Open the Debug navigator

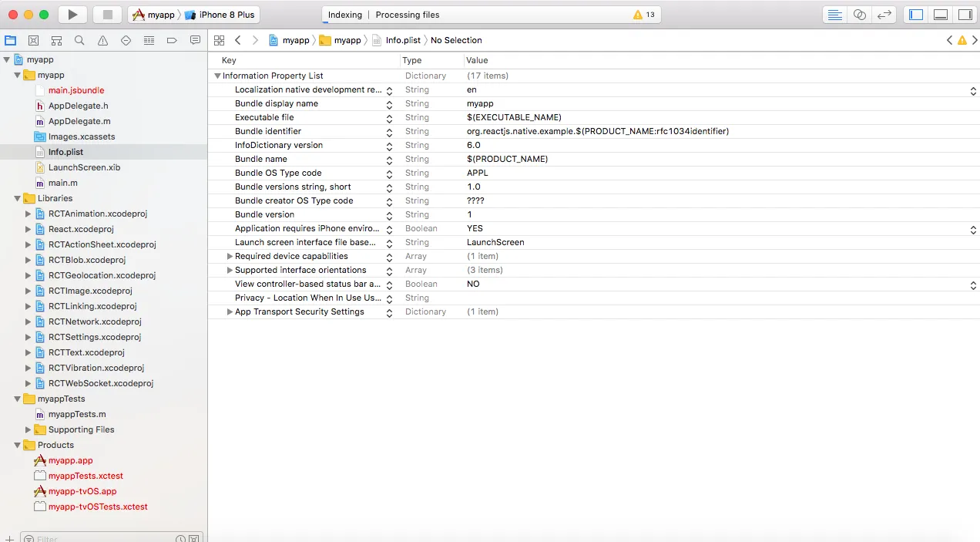(x=149, y=40)
